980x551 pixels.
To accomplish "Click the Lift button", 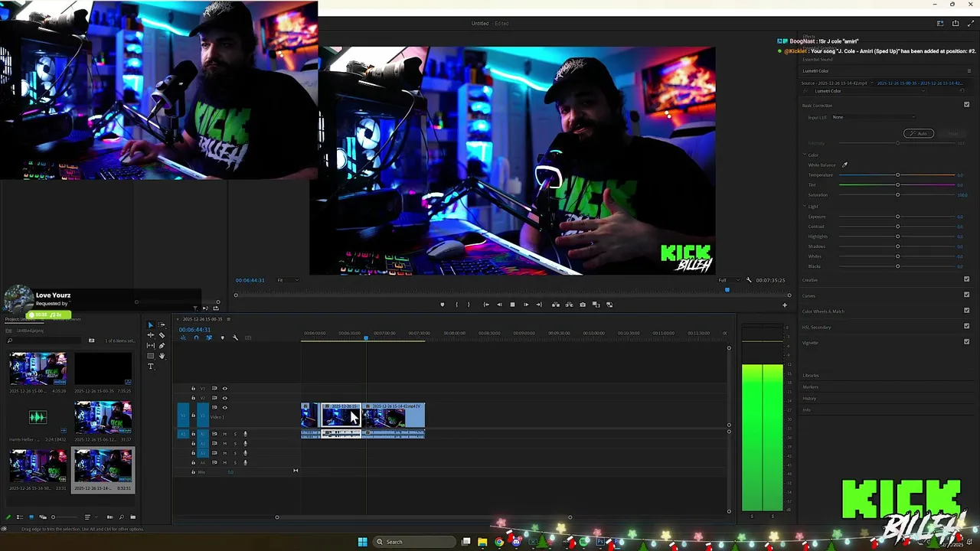I will (556, 305).
